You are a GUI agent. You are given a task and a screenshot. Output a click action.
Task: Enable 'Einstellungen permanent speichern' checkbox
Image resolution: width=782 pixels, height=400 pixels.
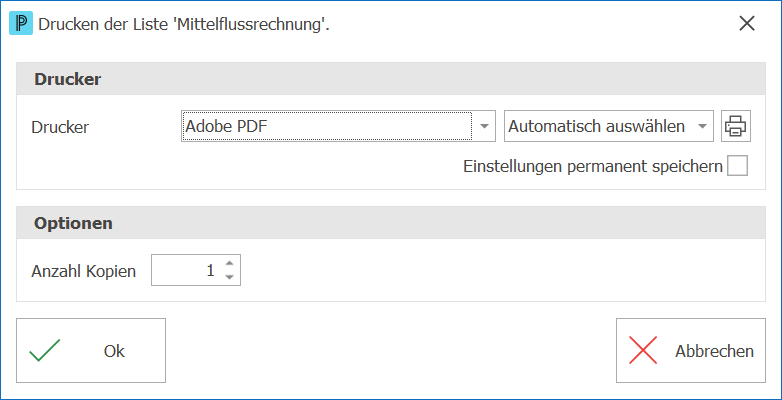coord(737,166)
